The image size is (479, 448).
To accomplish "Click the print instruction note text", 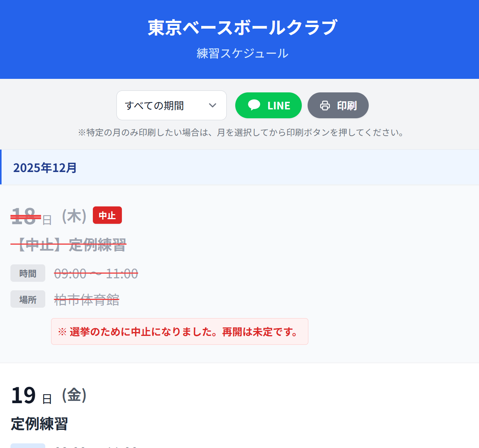I will 241,133.
